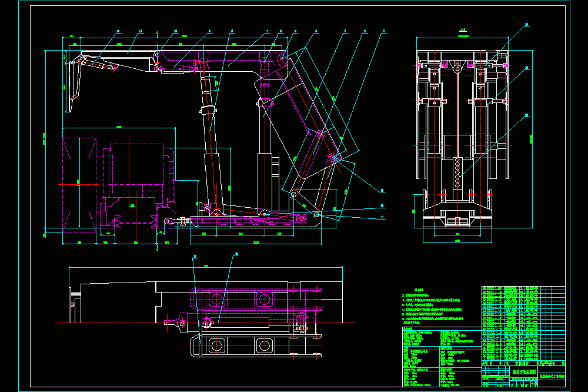Viewport: 588px width, 392px height.
Task: Click the parts list table in the drawing
Action: point(523,326)
